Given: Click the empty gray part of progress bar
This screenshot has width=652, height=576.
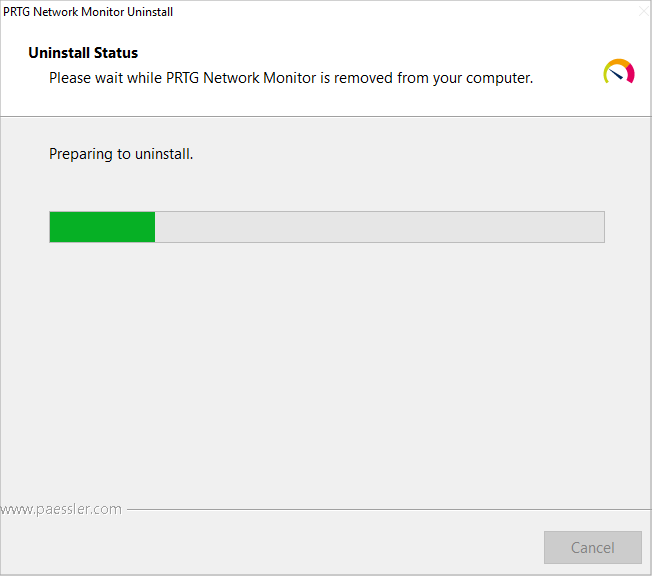Looking at the screenshot, I should pyautogui.click(x=380, y=227).
